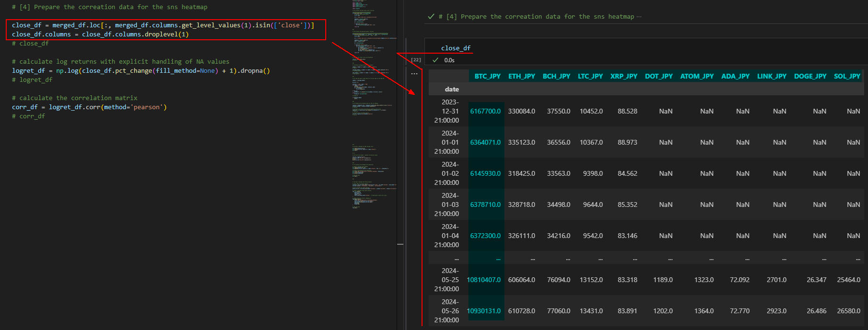Click the LTC_JPY value 9398.0

click(593, 173)
